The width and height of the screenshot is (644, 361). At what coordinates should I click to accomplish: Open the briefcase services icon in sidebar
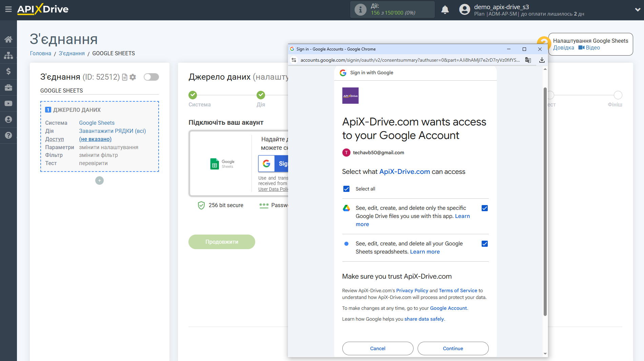(8, 87)
